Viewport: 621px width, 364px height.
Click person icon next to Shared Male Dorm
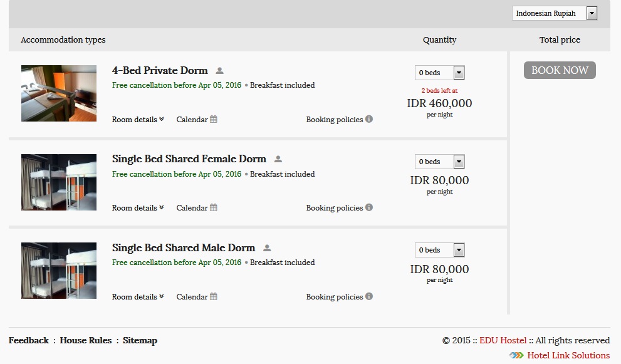267,248
